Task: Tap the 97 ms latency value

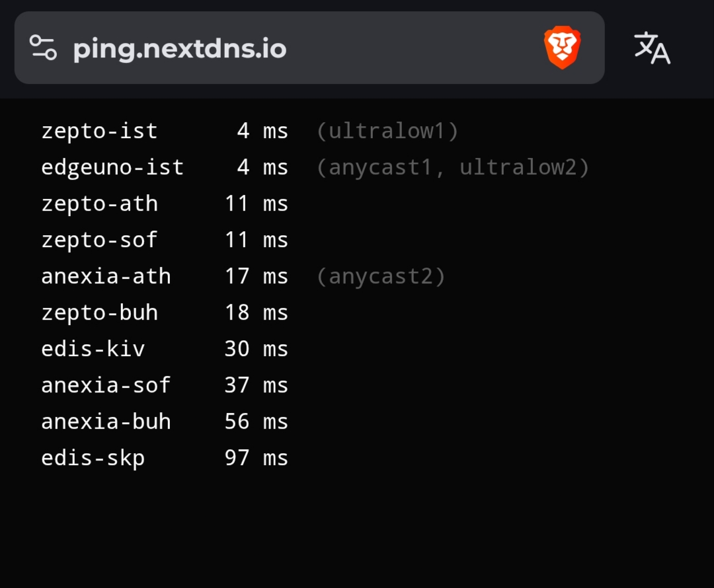Action: tap(257, 458)
